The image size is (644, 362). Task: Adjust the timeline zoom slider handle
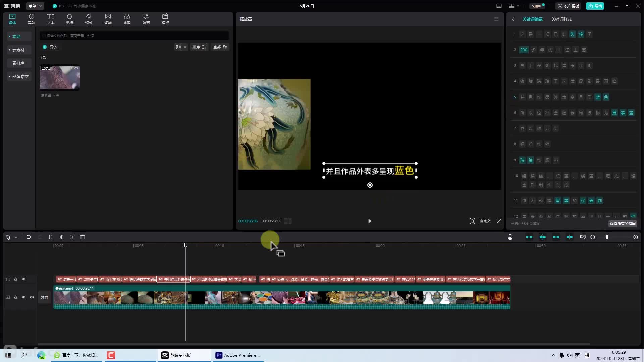click(x=607, y=237)
